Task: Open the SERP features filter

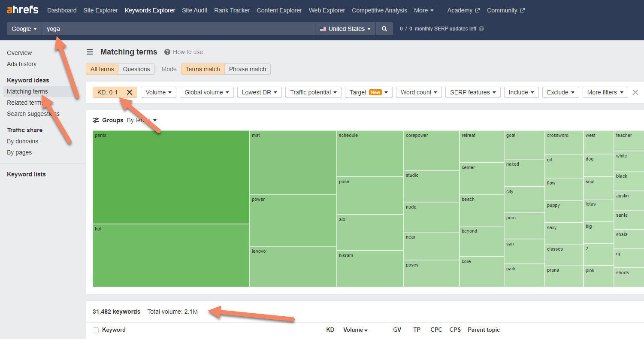Action: [473, 92]
